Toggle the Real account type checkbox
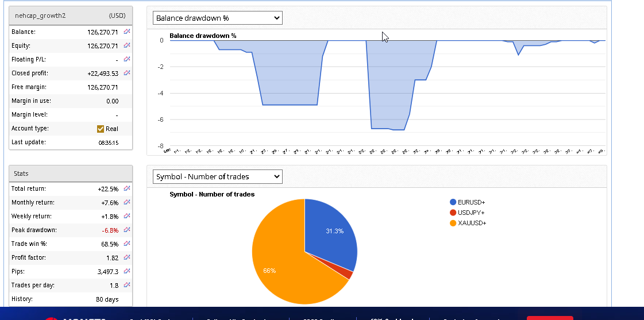Image resolution: width=644 pixels, height=320 pixels. coord(101,129)
